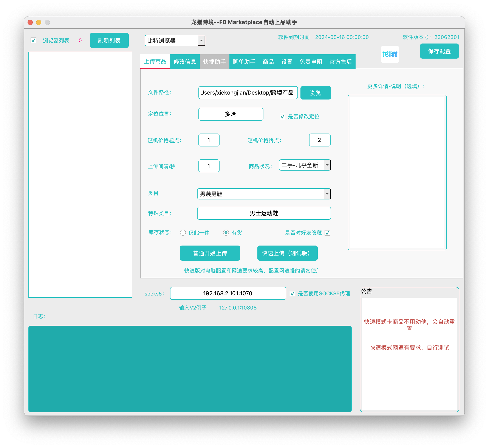The width and height of the screenshot is (489, 448).
Task: Click the 刷新列表 button
Action: click(109, 40)
